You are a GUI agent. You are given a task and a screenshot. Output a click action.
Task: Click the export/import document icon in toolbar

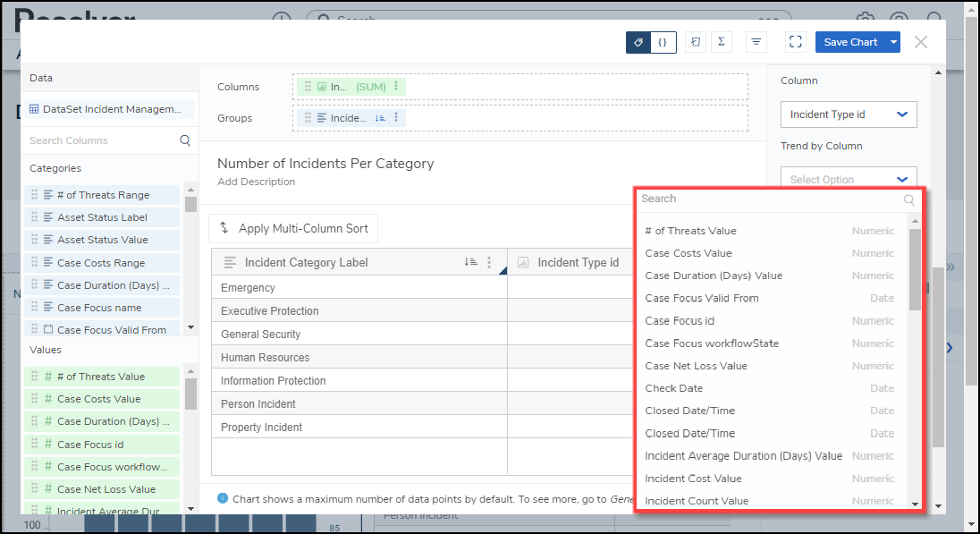pos(695,42)
